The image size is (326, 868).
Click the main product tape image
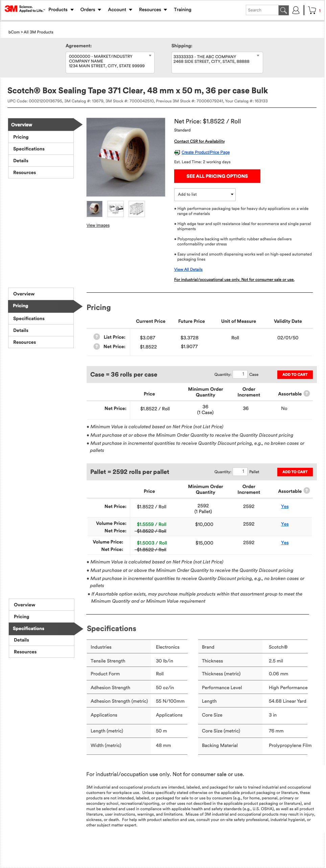tap(126, 157)
